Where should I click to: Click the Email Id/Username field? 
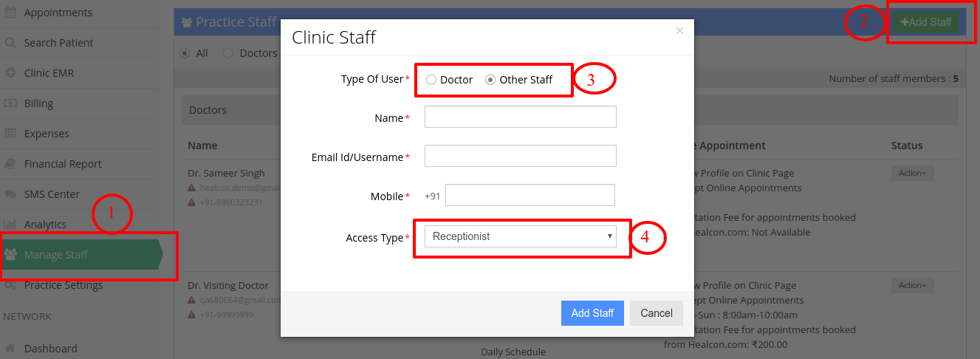(521, 157)
